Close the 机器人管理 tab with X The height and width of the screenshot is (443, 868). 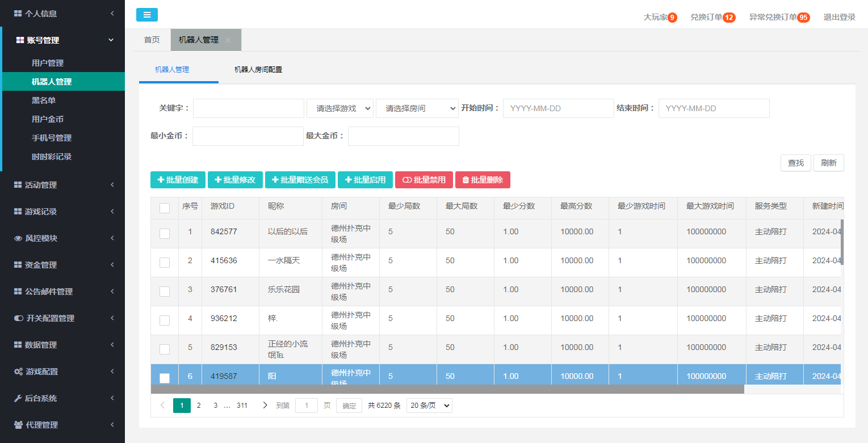click(228, 40)
